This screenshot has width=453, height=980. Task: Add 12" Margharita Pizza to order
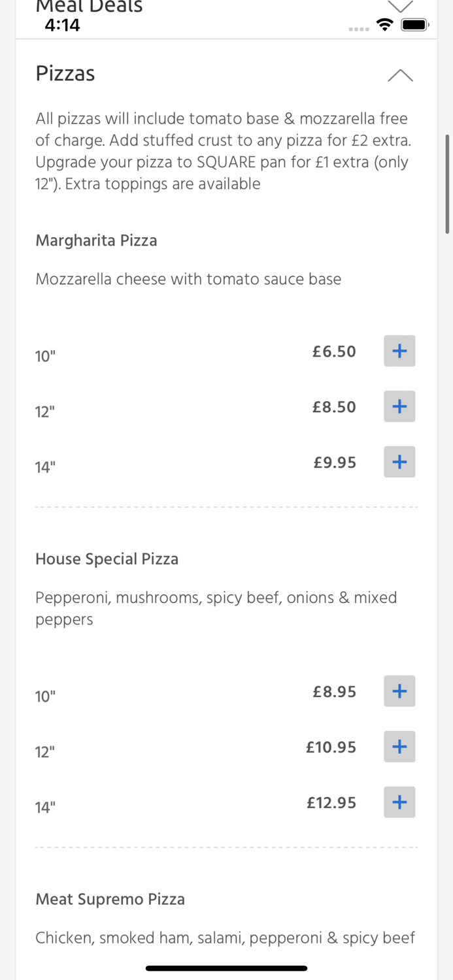[399, 406]
